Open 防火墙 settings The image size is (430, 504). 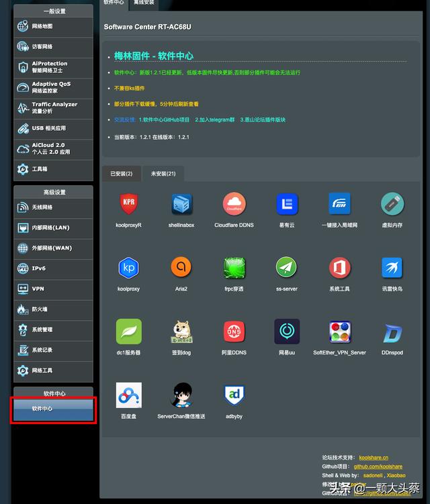[54, 309]
